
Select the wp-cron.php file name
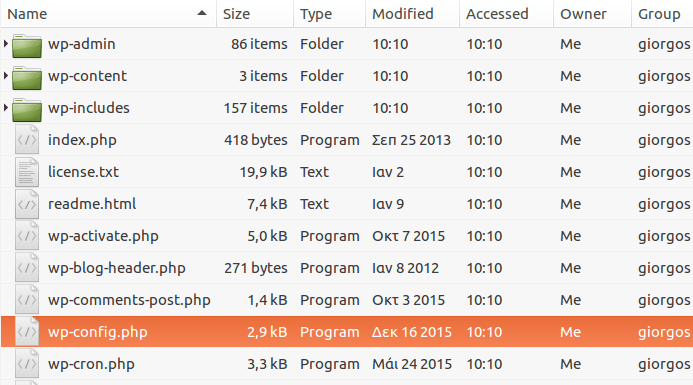point(91,364)
